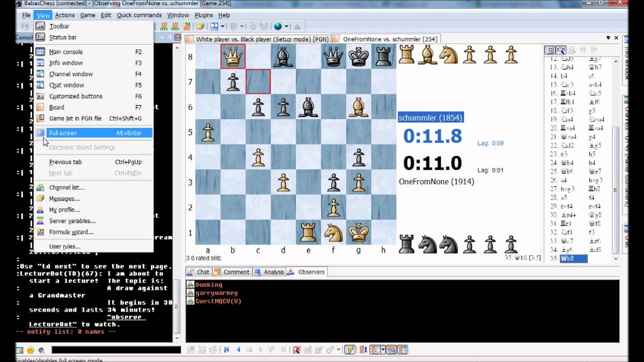Open the Window menu
The width and height of the screenshot is (644, 362).
pos(178,15)
